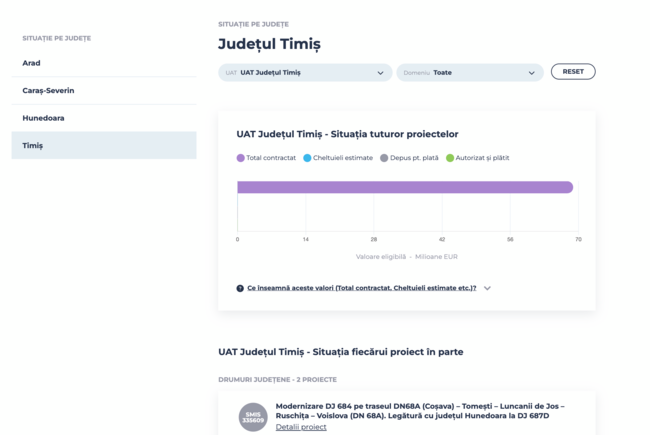
Task: Click the chevron arrow in the UAT selector
Action: click(380, 73)
